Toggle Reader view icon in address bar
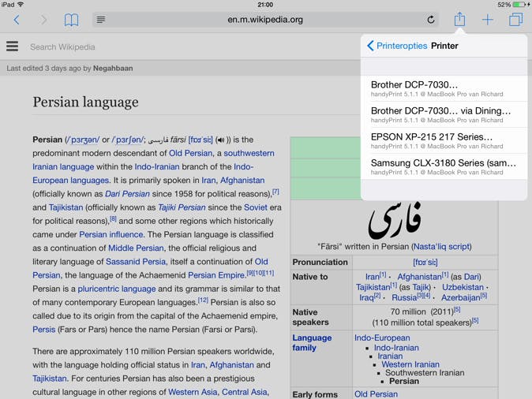 [101, 20]
